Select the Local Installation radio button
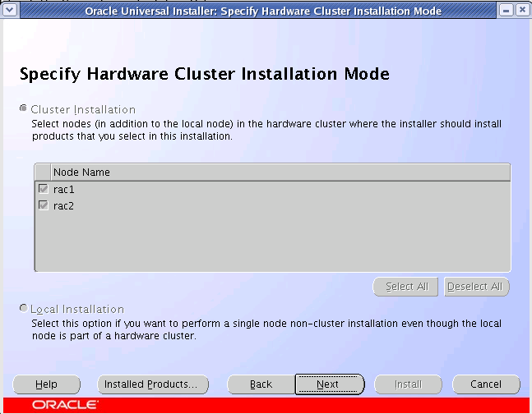 pyautogui.click(x=23, y=308)
